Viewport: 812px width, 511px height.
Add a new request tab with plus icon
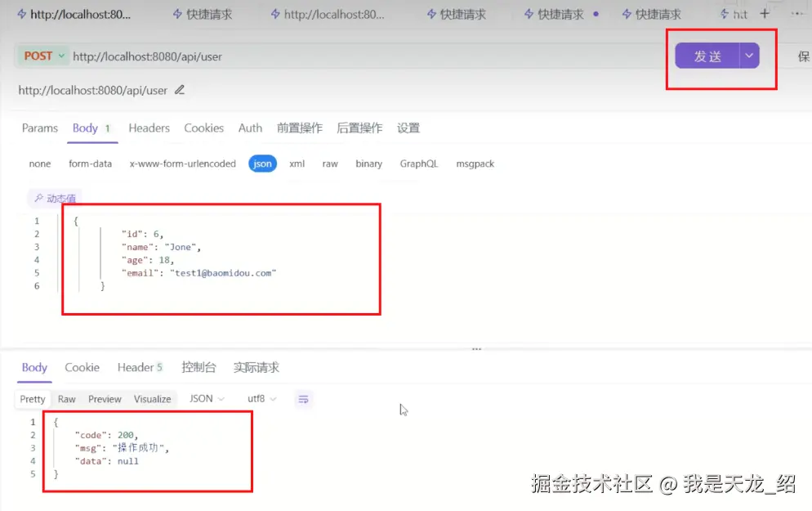pyautogui.click(x=765, y=14)
